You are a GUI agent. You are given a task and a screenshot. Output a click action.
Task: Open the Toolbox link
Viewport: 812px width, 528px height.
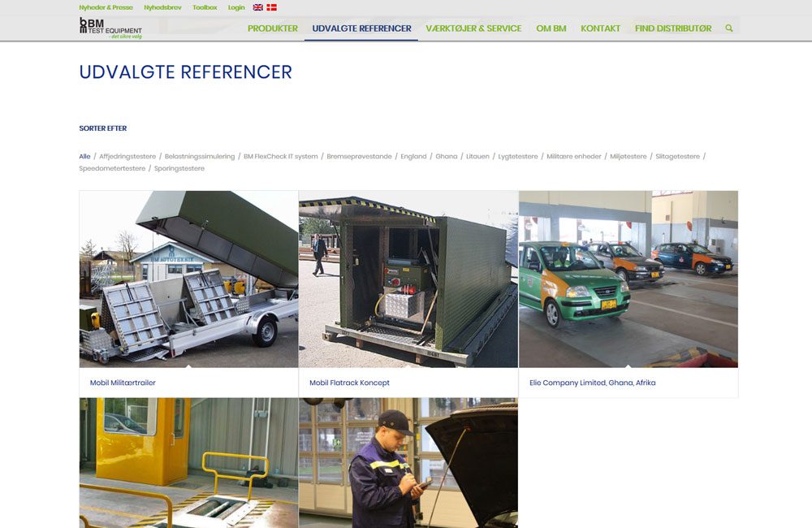(204, 6)
